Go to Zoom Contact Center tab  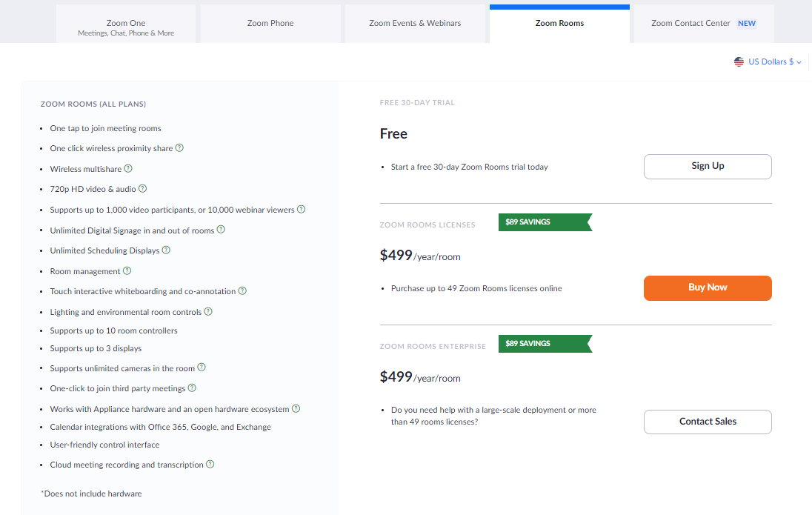pyautogui.click(x=703, y=24)
